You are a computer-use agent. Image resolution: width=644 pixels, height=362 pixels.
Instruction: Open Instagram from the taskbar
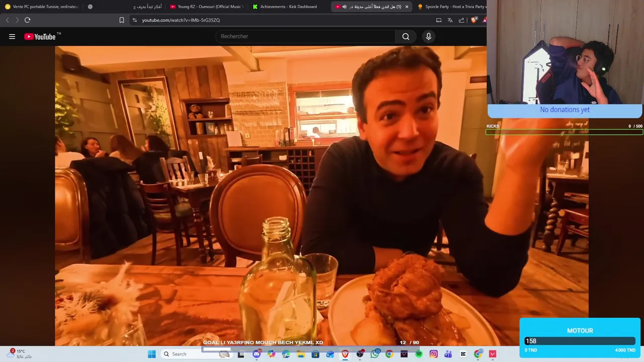tap(434, 354)
